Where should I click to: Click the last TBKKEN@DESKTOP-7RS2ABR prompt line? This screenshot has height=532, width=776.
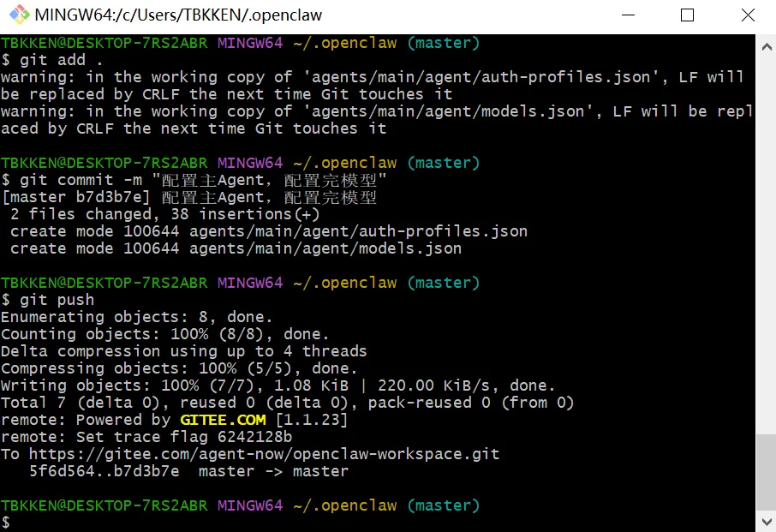241,505
